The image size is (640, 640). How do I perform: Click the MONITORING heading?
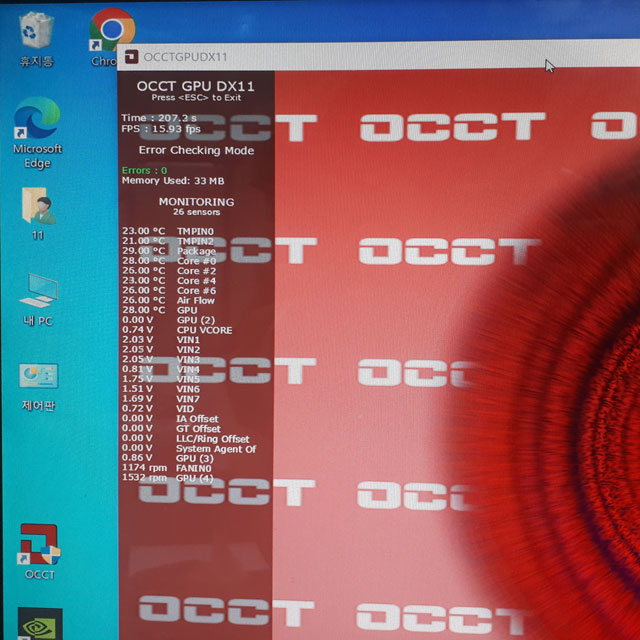pos(196,202)
